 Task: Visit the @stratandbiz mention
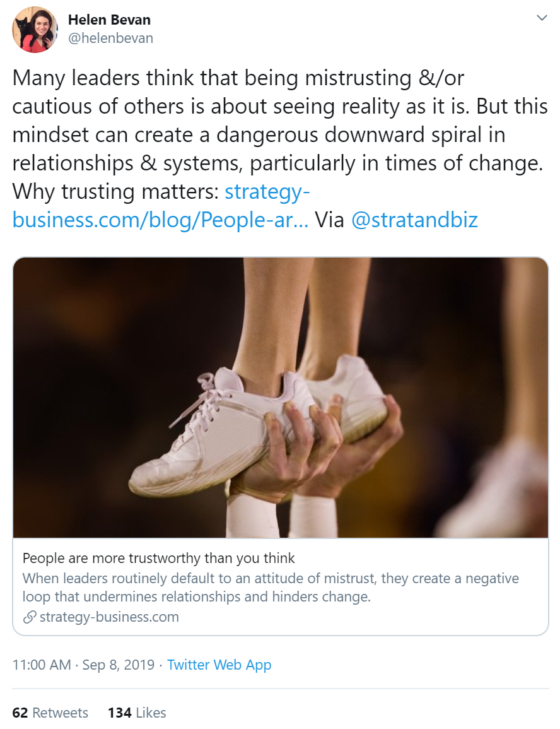point(414,219)
